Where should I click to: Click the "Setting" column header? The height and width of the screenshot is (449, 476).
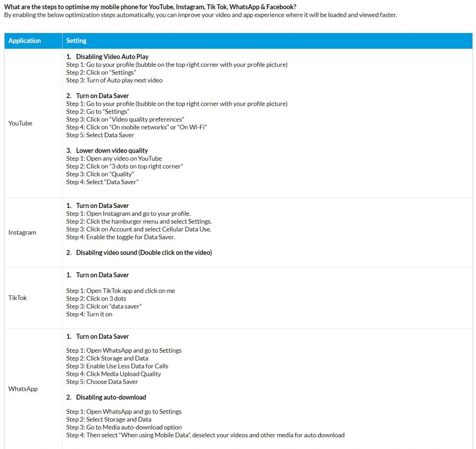76,41
